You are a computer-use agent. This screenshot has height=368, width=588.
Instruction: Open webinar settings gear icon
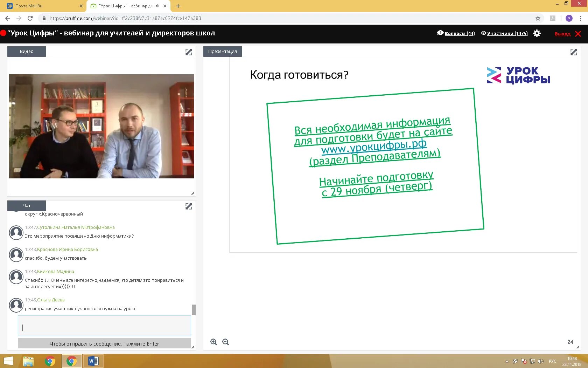click(x=537, y=33)
